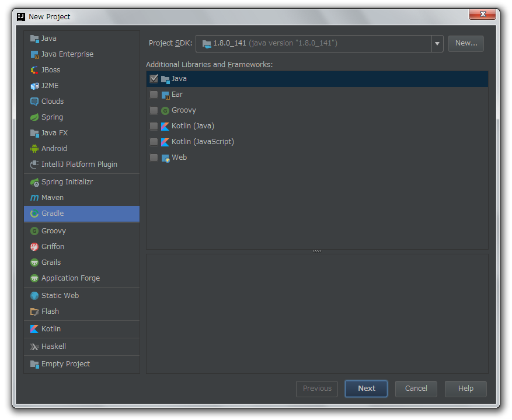
Task: Click the Kotlin (Java) framework label
Action: coord(193,126)
